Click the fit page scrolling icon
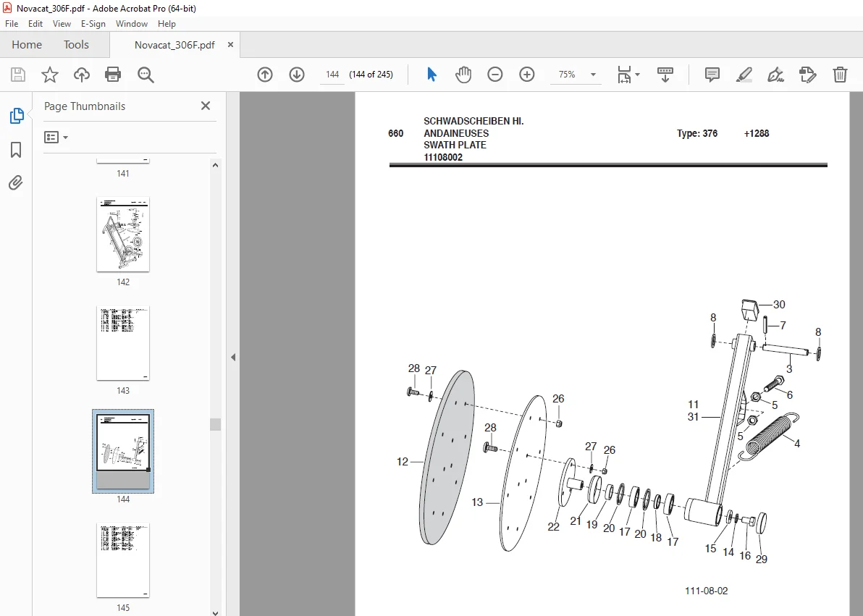The image size is (863, 616). click(x=624, y=75)
